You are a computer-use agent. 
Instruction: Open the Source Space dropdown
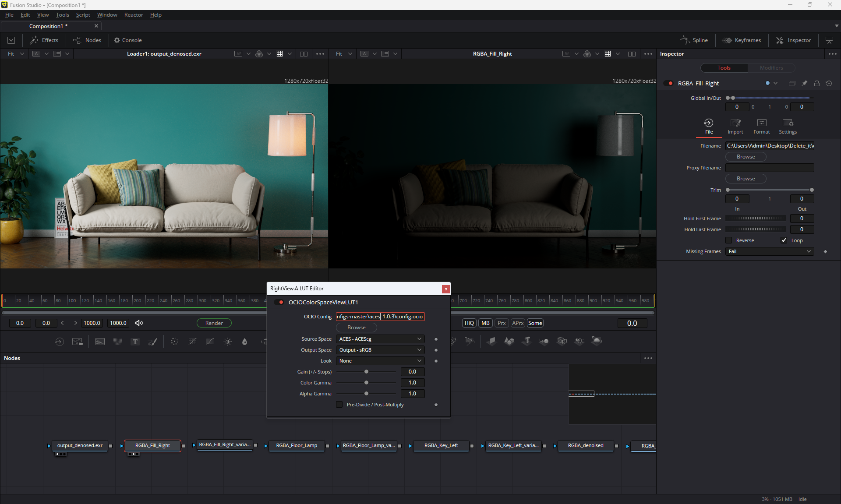tap(380, 339)
